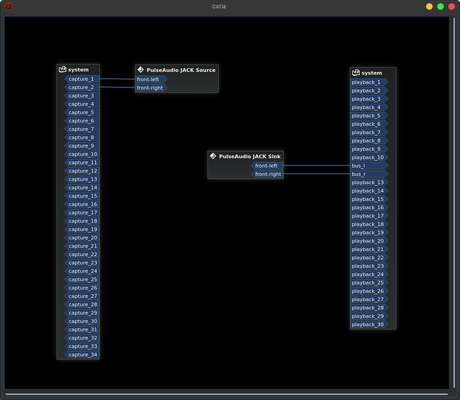Select the playback_20 port
This screenshot has width=460, height=400.
[369, 241]
